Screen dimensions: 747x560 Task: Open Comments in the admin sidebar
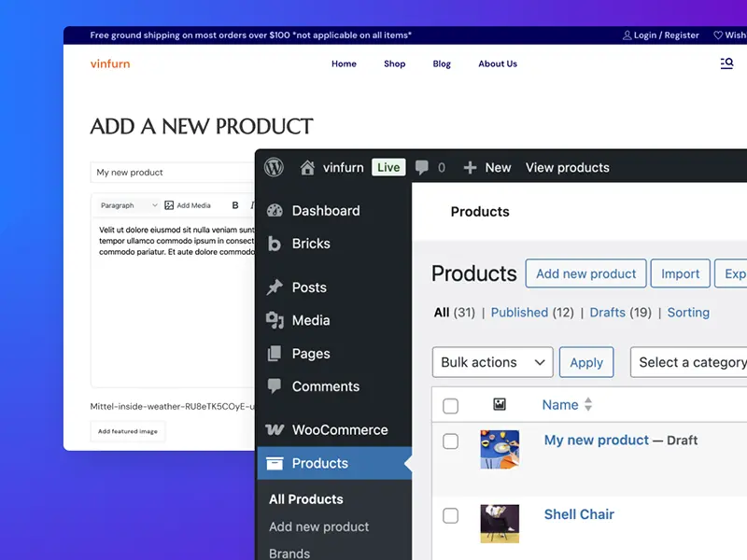tap(325, 386)
